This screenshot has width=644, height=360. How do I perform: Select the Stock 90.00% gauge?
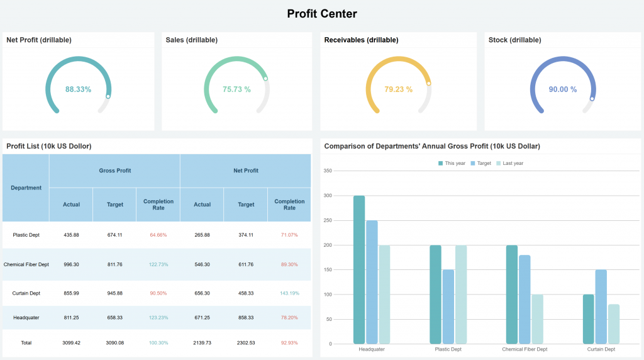point(562,89)
